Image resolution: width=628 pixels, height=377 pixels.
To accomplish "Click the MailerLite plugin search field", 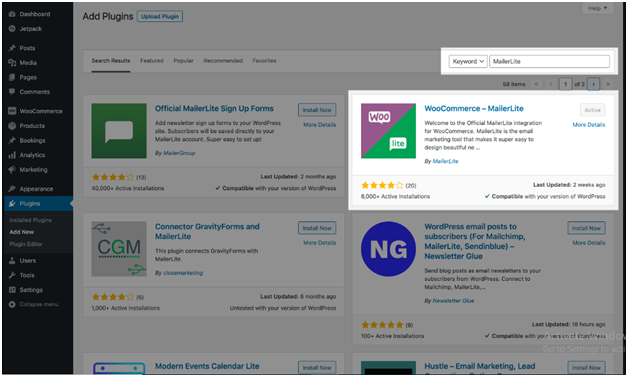I will point(550,61).
